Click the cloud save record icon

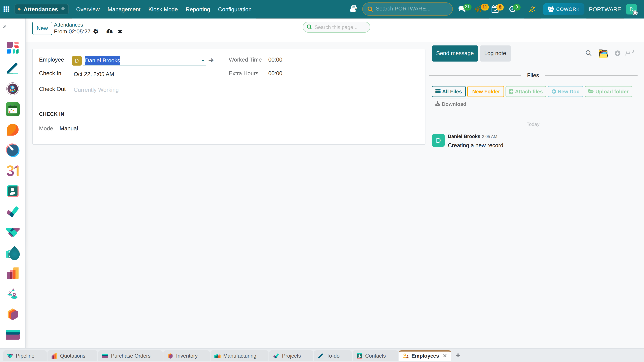click(x=109, y=32)
